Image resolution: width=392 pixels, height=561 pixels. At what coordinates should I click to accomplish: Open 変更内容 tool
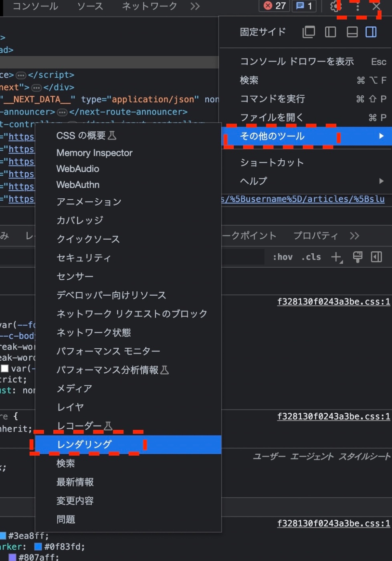(128, 500)
